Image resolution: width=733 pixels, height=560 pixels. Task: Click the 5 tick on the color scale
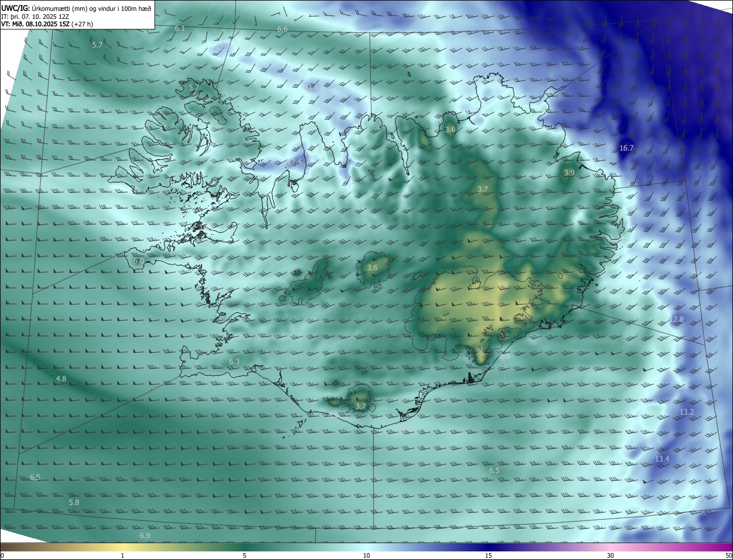point(245,555)
